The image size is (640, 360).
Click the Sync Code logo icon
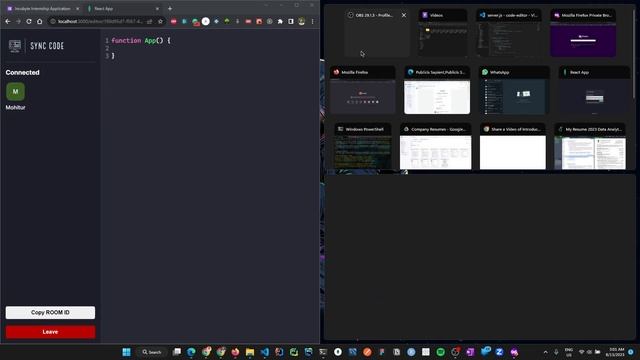pos(15,46)
